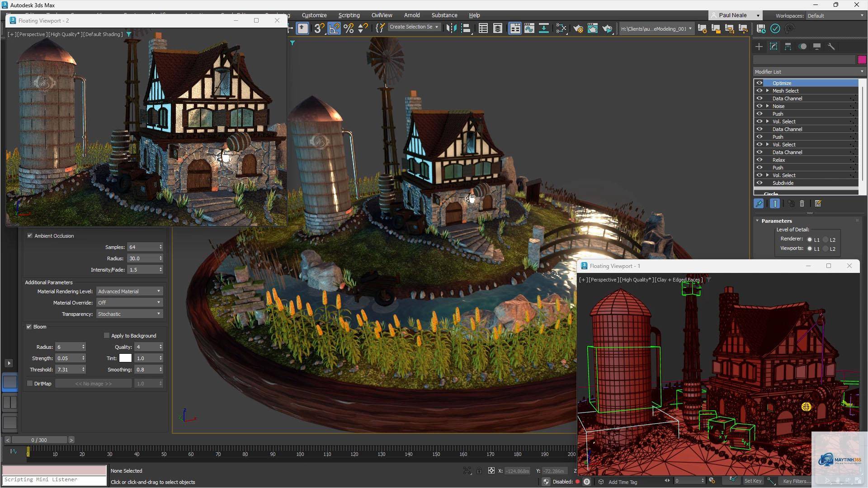This screenshot has width=868, height=488.
Task: Click the magenta object color swatch
Action: pyautogui.click(x=862, y=60)
